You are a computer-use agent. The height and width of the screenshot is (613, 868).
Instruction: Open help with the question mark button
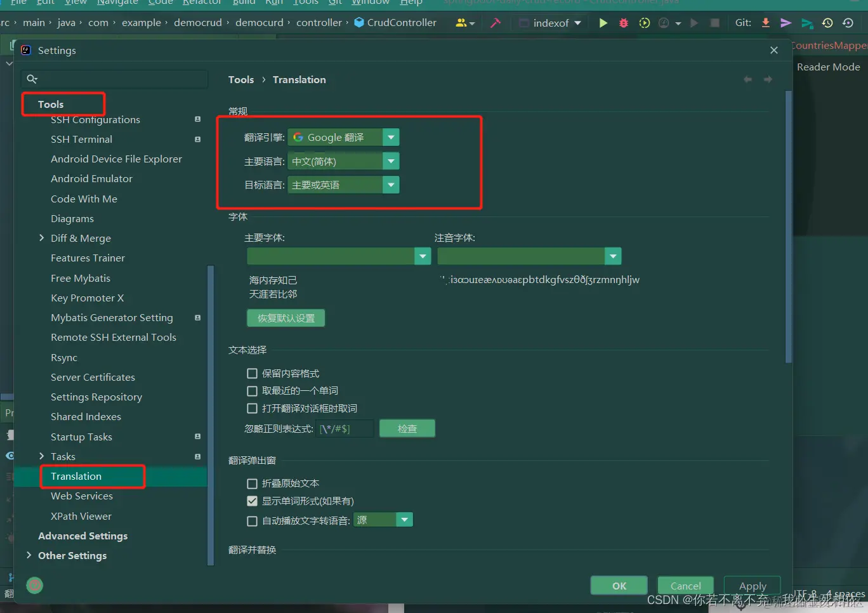35,585
